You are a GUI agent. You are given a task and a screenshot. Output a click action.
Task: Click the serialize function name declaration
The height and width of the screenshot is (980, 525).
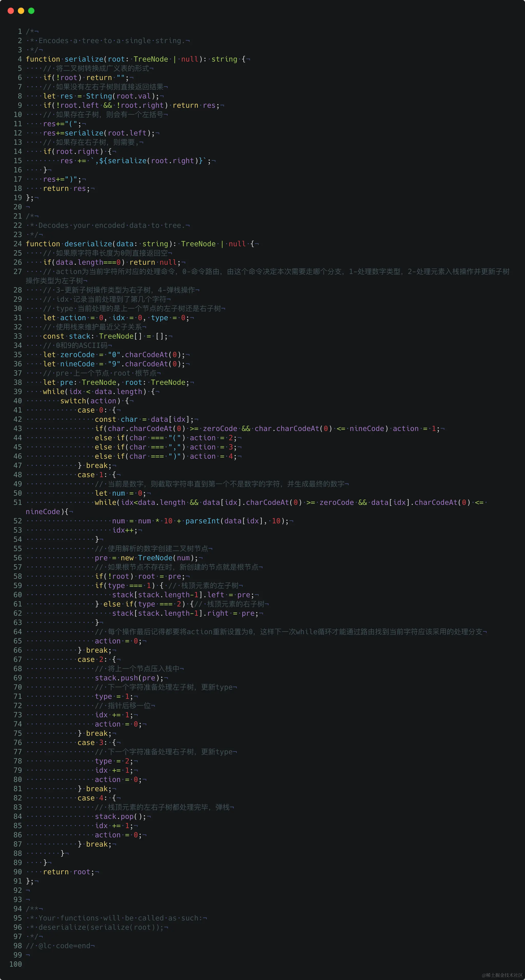84,59
